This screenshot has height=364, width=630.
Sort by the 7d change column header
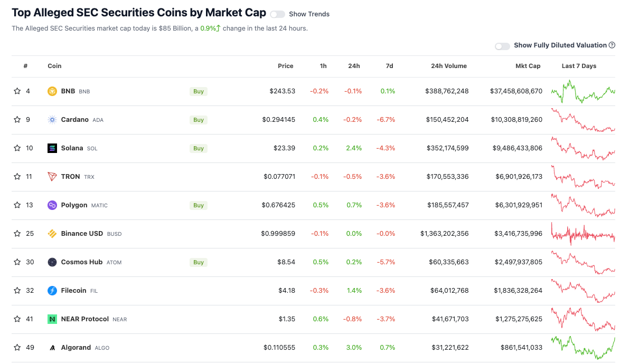[x=390, y=66]
